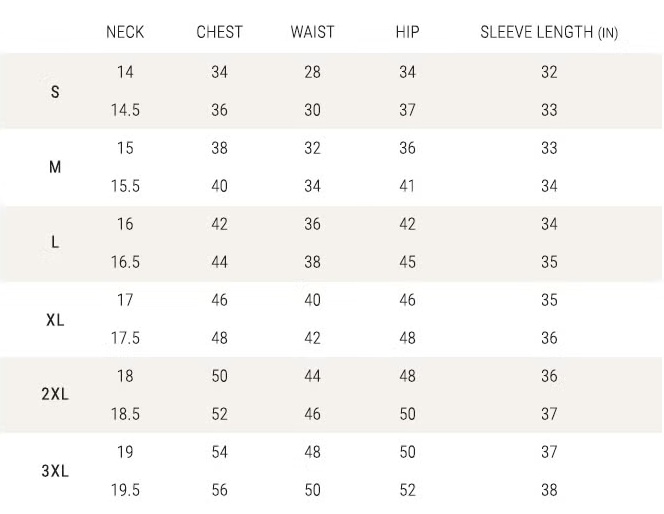Click the WAIST column header
This screenshot has width=664, height=514.
tap(312, 32)
